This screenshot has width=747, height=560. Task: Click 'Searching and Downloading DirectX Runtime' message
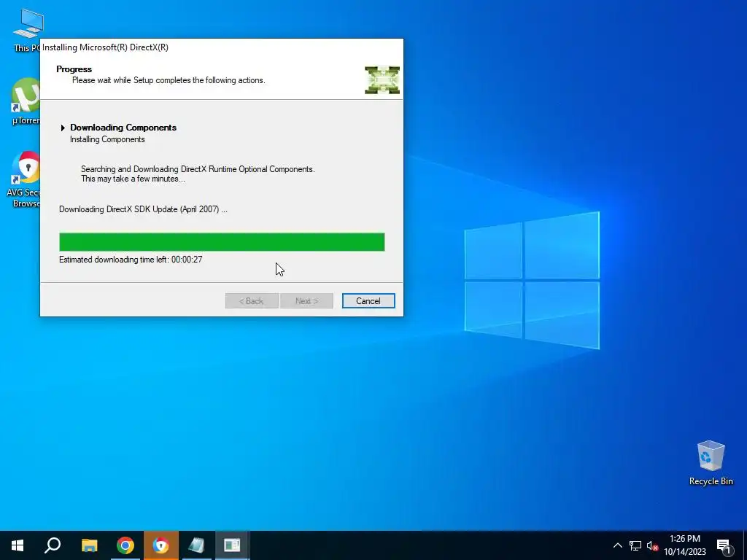(198, 169)
